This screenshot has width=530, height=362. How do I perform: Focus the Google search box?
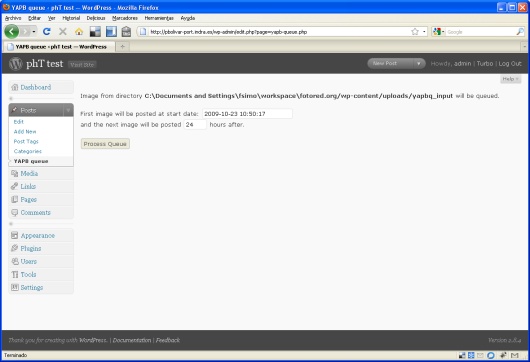[480, 32]
